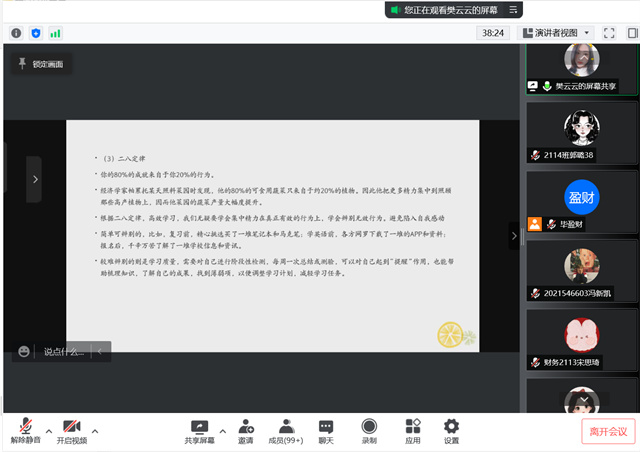The width and height of the screenshot is (640, 452).
Task: Open the emoji reaction icon
Action: [x=24, y=351]
